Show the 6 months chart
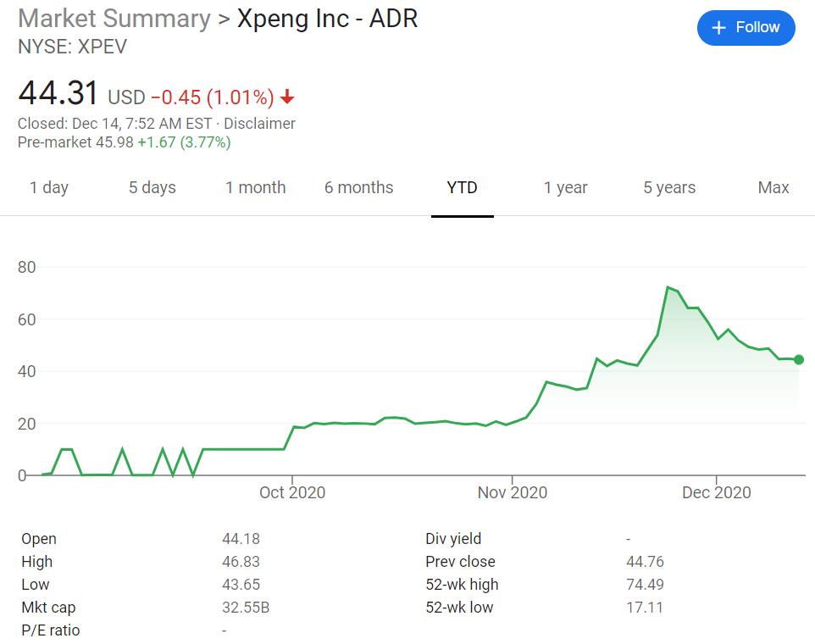Image resolution: width=815 pixels, height=644 pixels. [x=358, y=187]
